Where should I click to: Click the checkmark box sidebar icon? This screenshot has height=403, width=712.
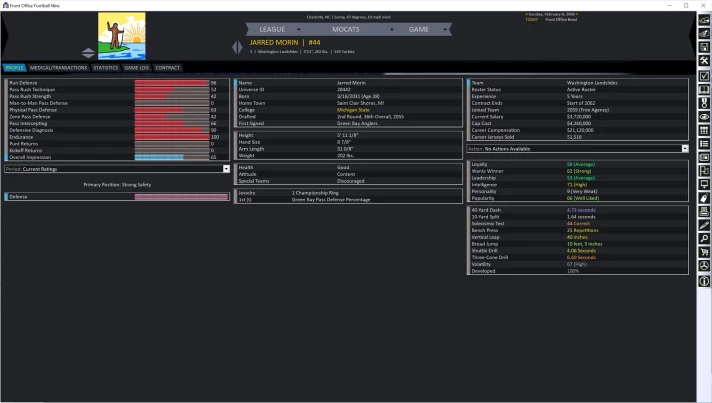click(x=704, y=76)
